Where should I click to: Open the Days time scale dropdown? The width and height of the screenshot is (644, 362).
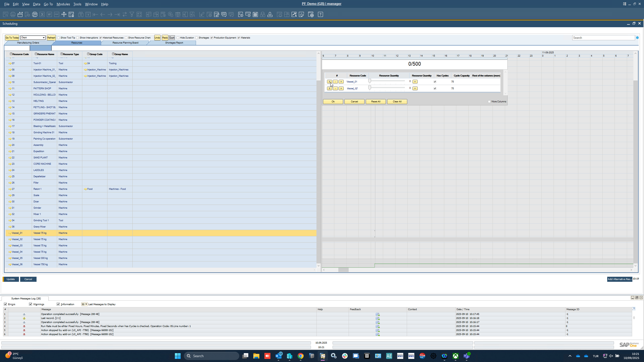[44, 38]
